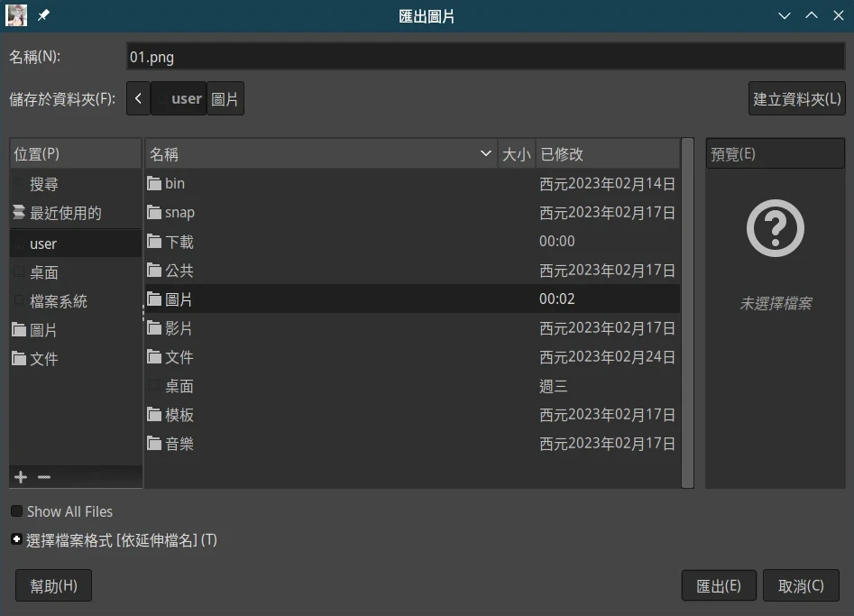The image size is (854, 616).
Task: Click the application icon in title bar
Action: (16, 15)
